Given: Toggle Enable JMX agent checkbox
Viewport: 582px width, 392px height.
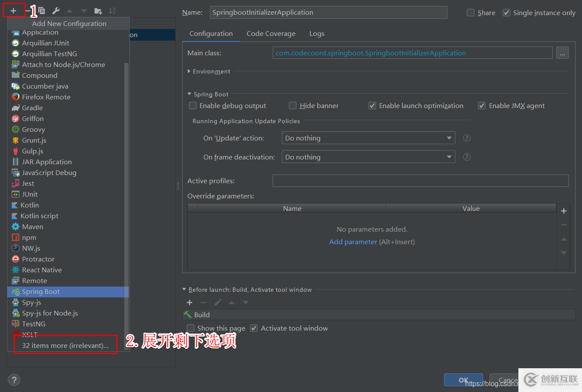Looking at the screenshot, I should [x=482, y=105].
